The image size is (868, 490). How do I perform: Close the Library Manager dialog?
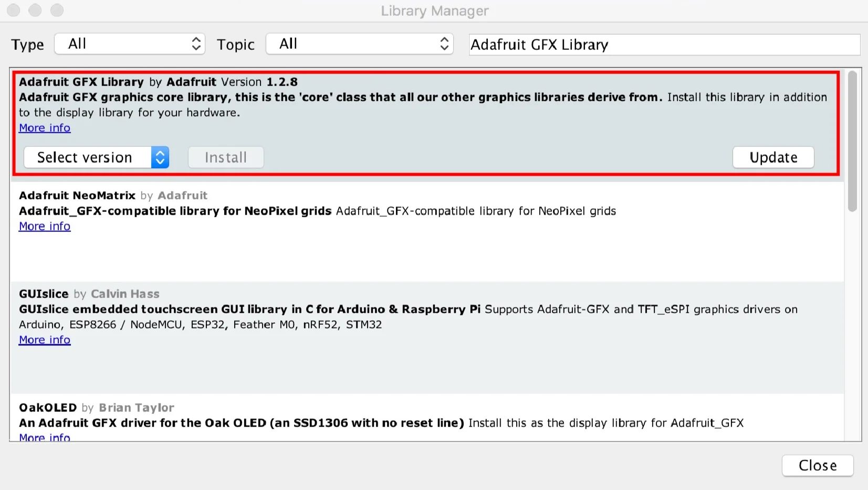click(x=818, y=465)
